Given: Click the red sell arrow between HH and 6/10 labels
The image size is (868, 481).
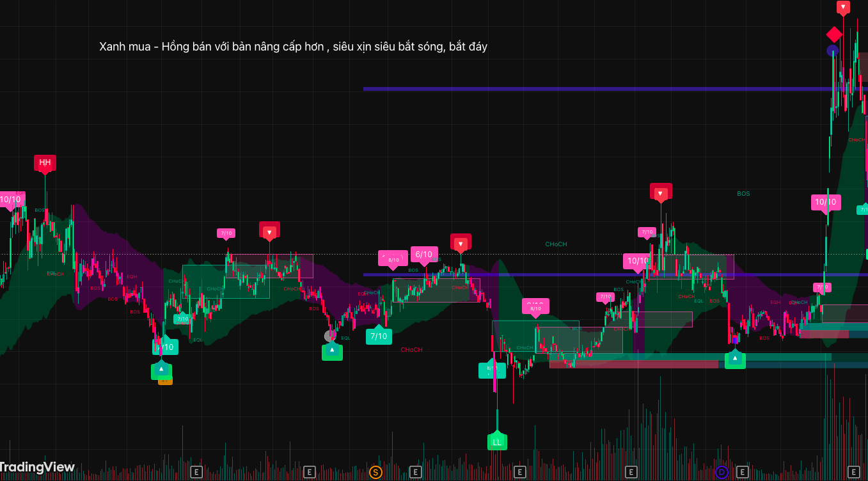Looking at the screenshot, I should point(269,231).
